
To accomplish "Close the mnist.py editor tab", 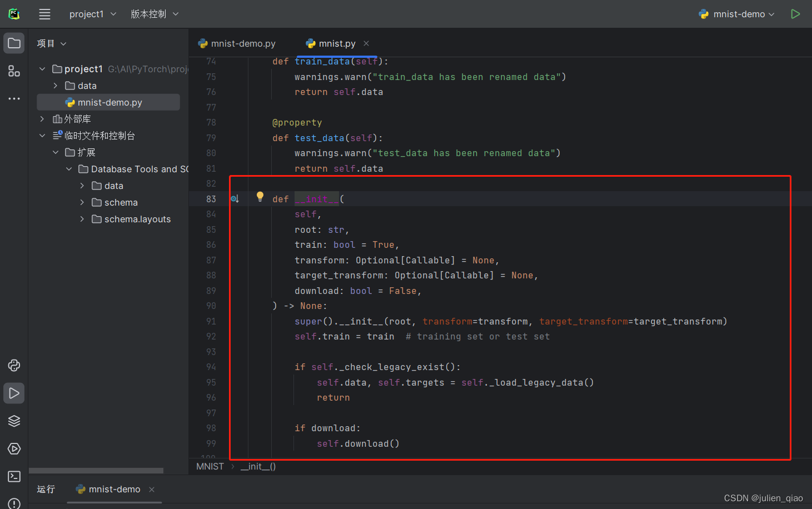I will coord(366,43).
